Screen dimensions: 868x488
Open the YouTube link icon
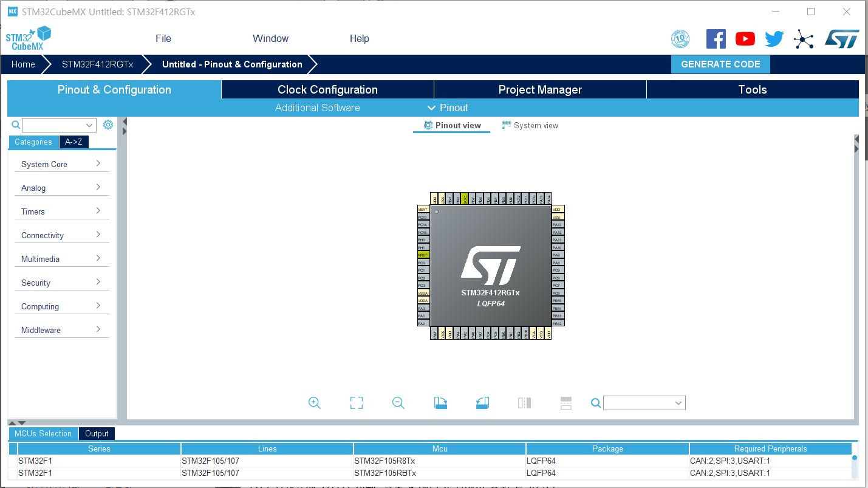point(745,39)
